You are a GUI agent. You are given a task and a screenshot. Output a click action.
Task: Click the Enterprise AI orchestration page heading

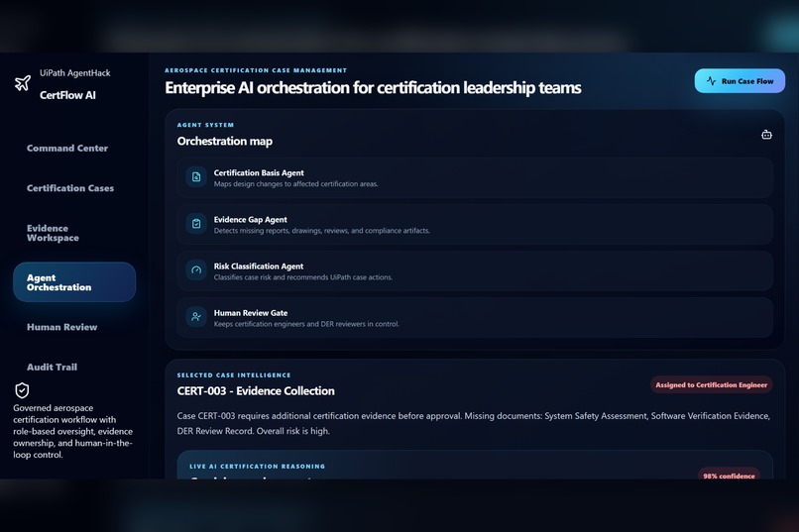373,88
